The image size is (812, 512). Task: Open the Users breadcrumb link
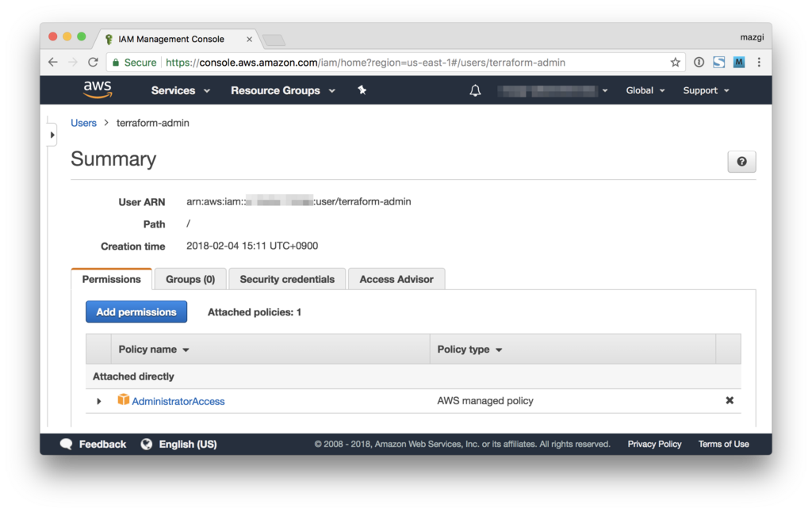point(83,123)
